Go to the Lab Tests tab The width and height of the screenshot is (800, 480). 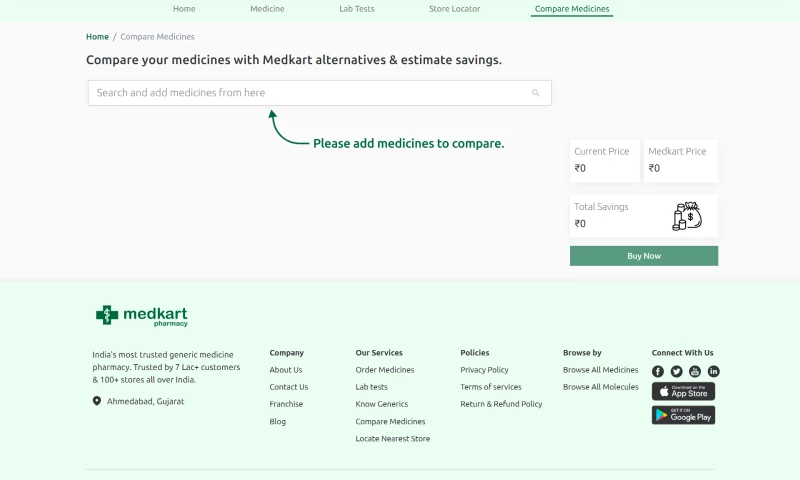click(357, 9)
